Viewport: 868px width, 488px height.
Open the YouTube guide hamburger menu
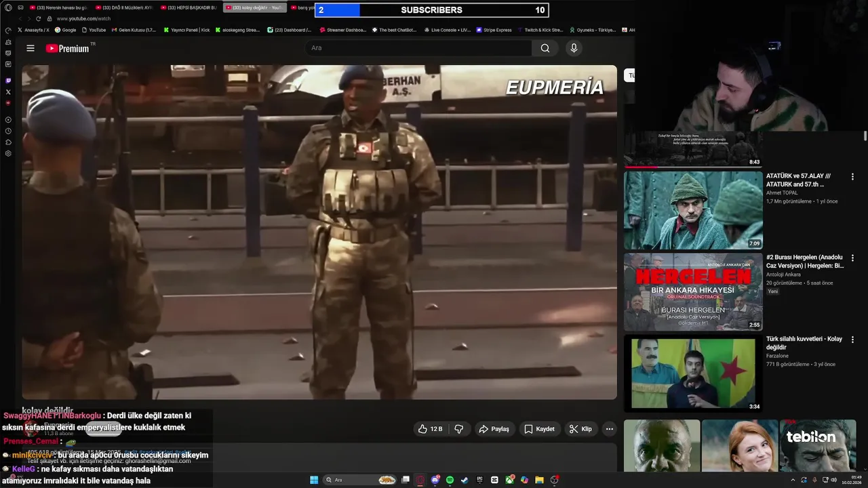pos(31,48)
